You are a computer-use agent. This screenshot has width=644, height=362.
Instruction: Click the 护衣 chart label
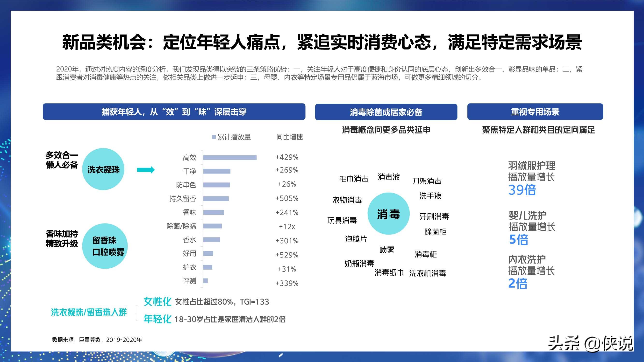(x=189, y=267)
